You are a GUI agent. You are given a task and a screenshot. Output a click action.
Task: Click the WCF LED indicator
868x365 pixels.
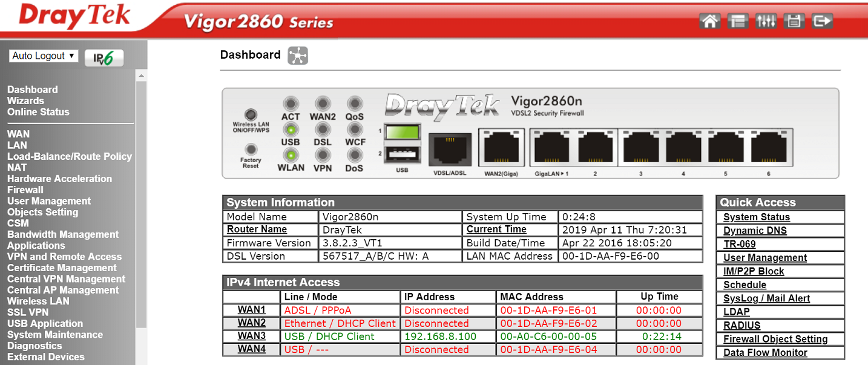point(354,129)
